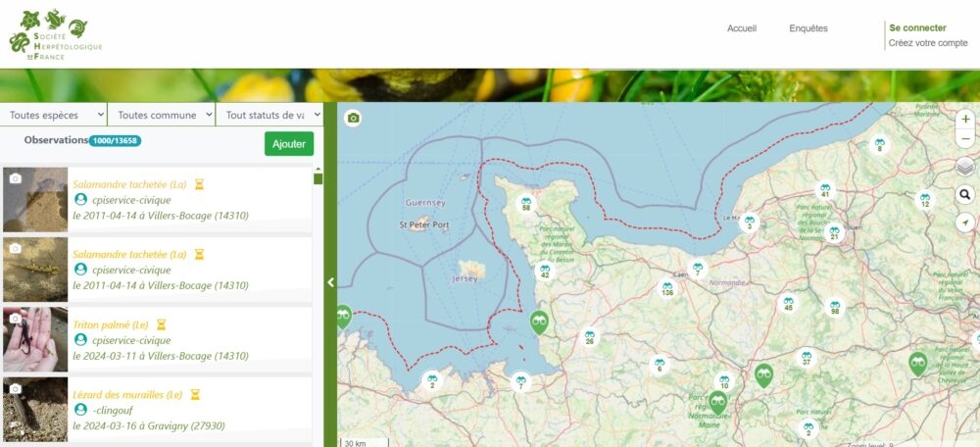
Task: Click the cluster marker showing 41
Action: click(825, 190)
